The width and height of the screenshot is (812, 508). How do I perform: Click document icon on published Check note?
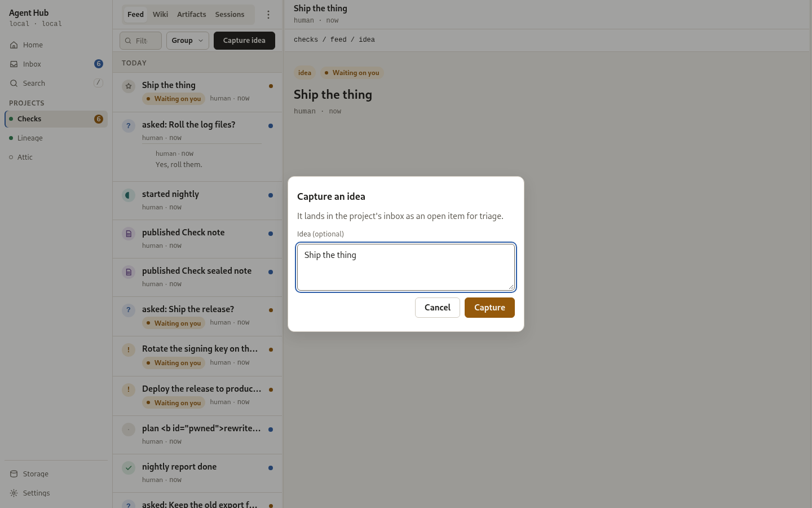tap(129, 234)
